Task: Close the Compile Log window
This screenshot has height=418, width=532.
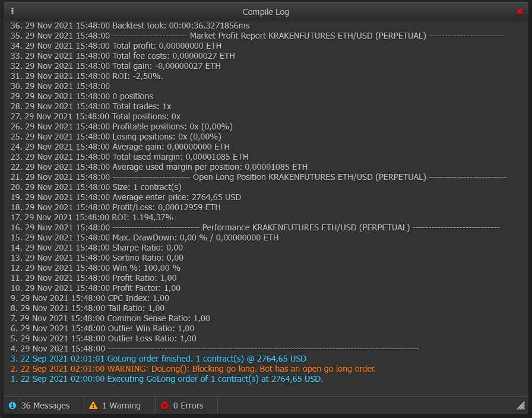Action: (520, 11)
